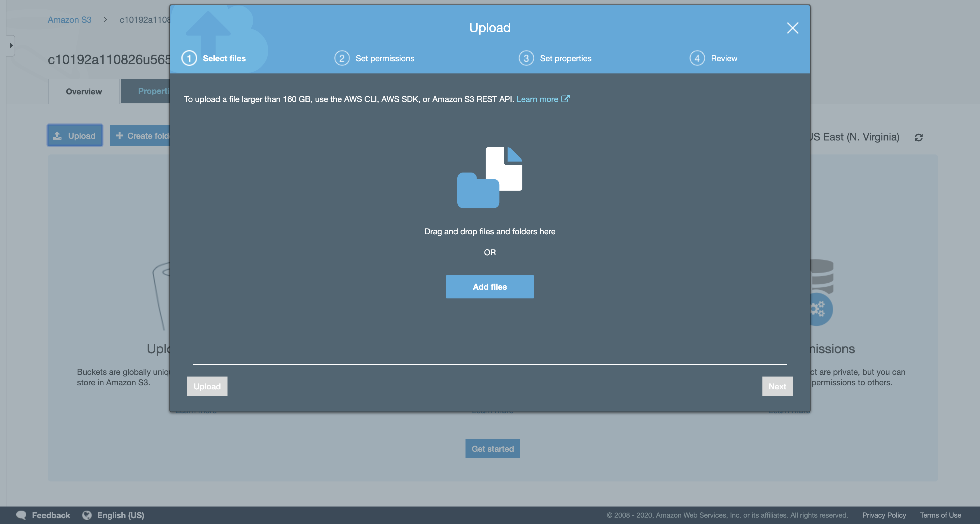This screenshot has height=524, width=980.
Task: Go to the Set permissions step
Action: tap(385, 58)
